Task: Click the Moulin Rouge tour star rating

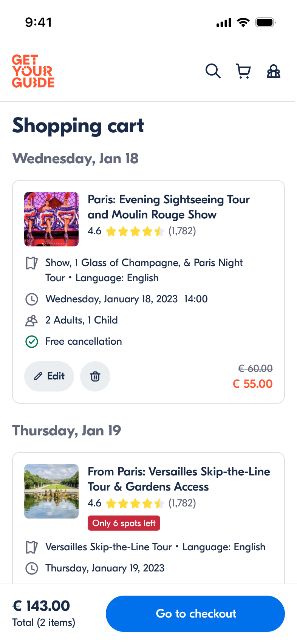Action: (x=135, y=231)
